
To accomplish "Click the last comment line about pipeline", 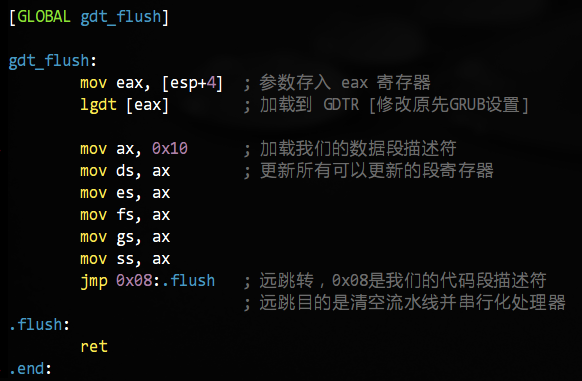I will pyautogui.click(x=405, y=303).
